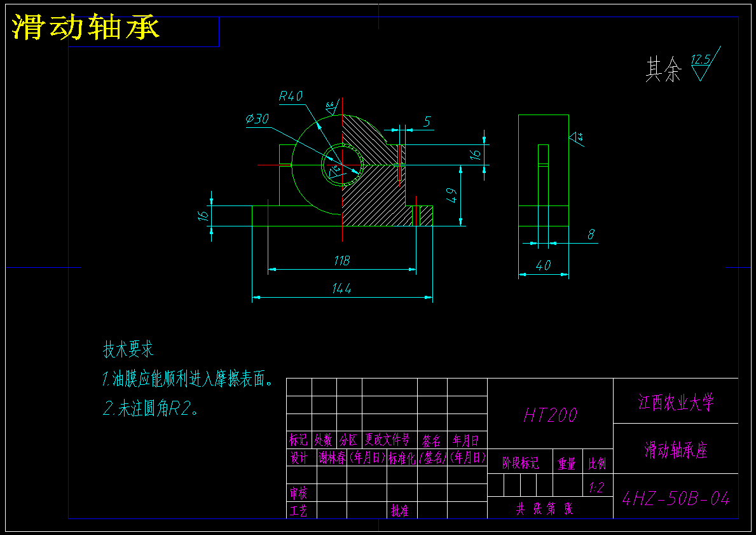The height and width of the screenshot is (535, 756).
Task: Select the roughness symbol on the side view edge
Action: tap(577, 139)
